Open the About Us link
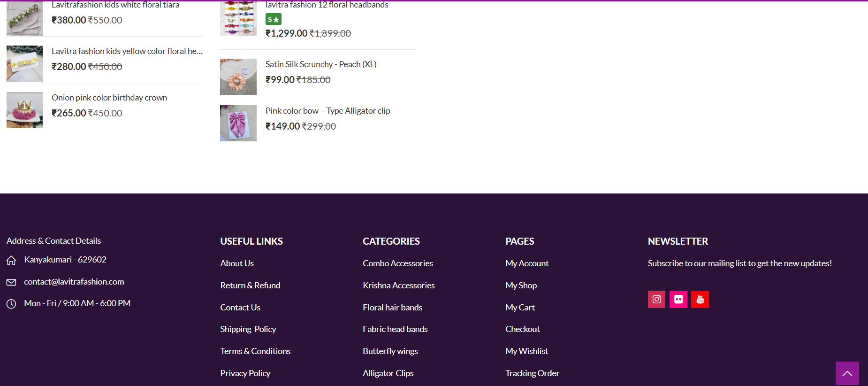Screen dimensions: 868x386 click(x=237, y=263)
